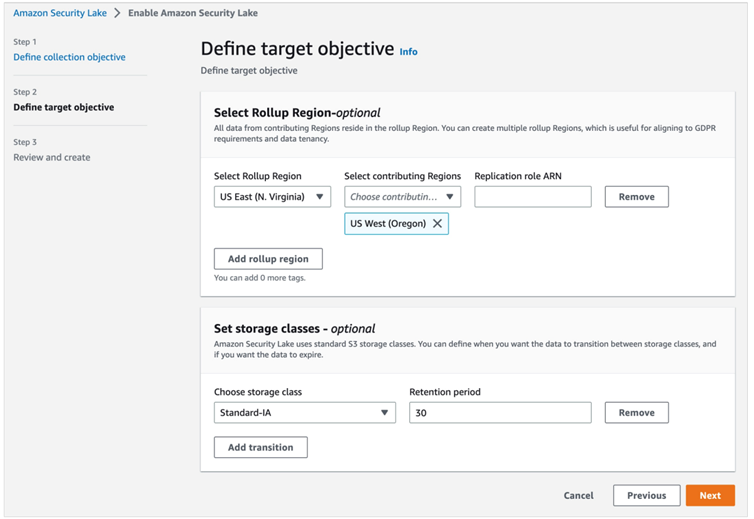This screenshot has height=519, width=754.
Task: Open the Amazon Security Lake breadcrumb link
Action: pyautogui.click(x=60, y=13)
